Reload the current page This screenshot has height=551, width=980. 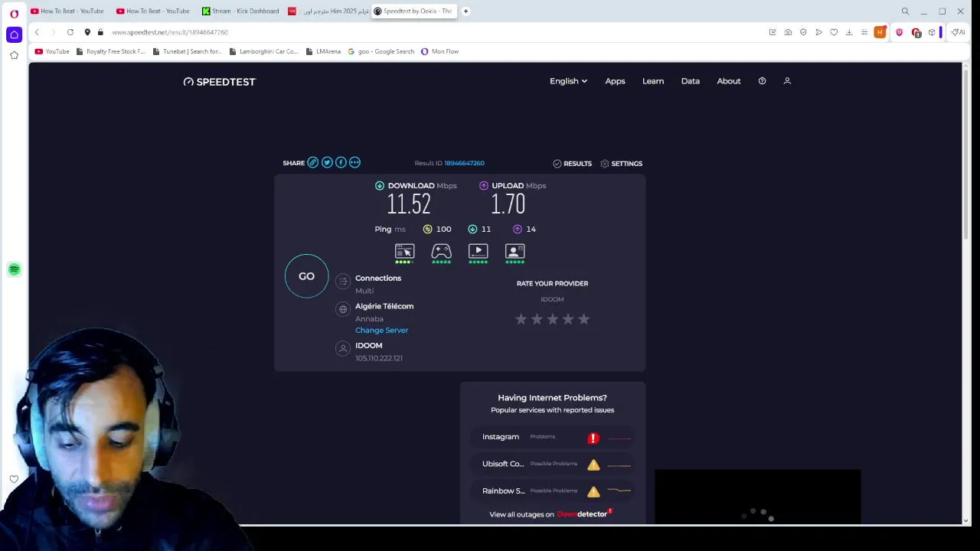point(70,32)
